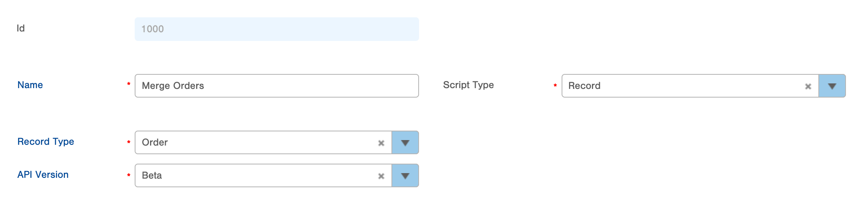Click the red asterisk beside API Version

(x=128, y=175)
